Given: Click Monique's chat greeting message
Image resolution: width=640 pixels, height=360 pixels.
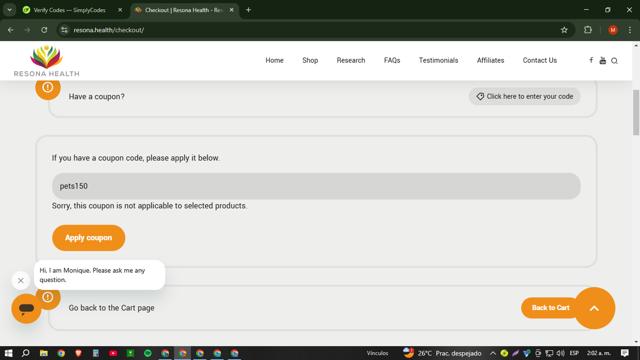Looking at the screenshot, I should pos(100,275).
